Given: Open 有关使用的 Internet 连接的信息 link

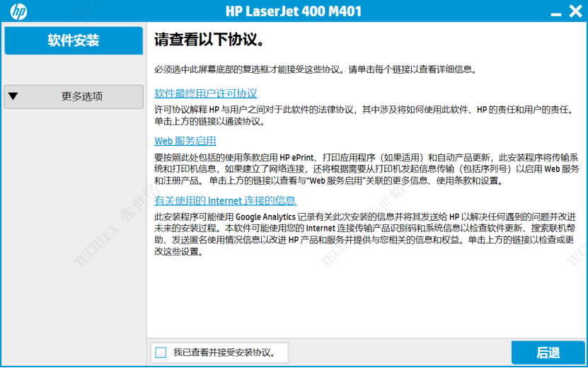Looking at the screenshot, I should [x=226, y=200].
